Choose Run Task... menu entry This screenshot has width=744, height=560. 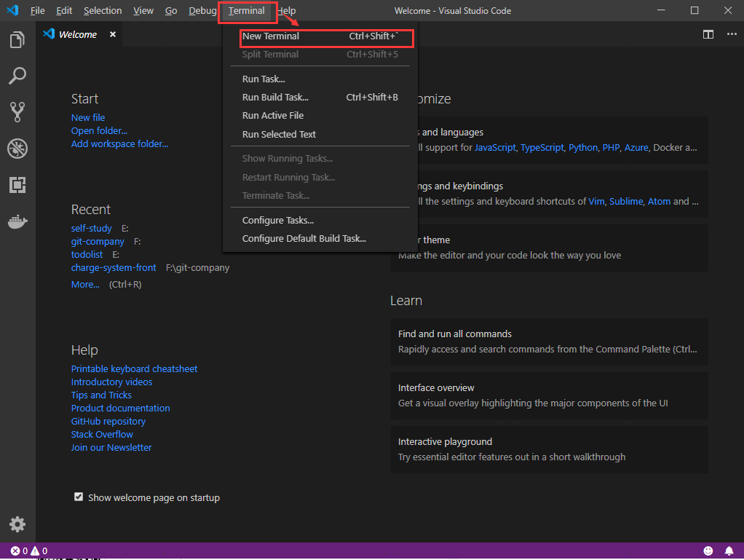click(320, 79)
